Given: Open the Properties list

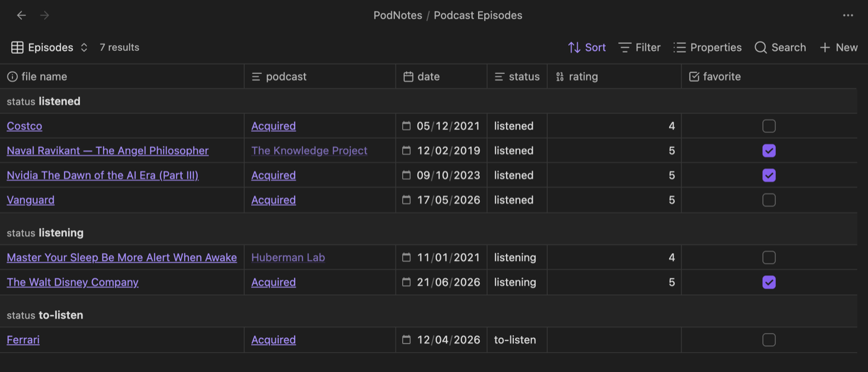Looking at the screenshot, I should pos(707,47).
